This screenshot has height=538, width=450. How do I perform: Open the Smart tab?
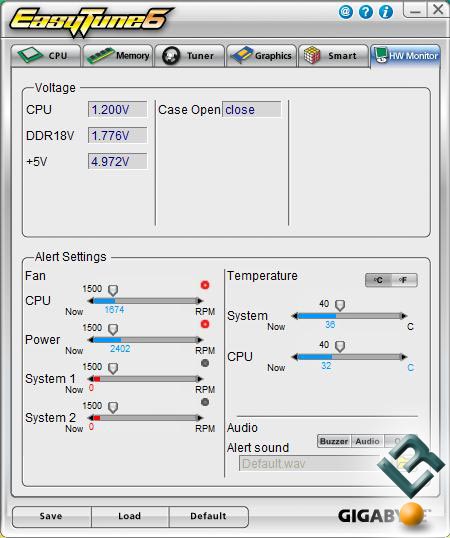(333, 56)
